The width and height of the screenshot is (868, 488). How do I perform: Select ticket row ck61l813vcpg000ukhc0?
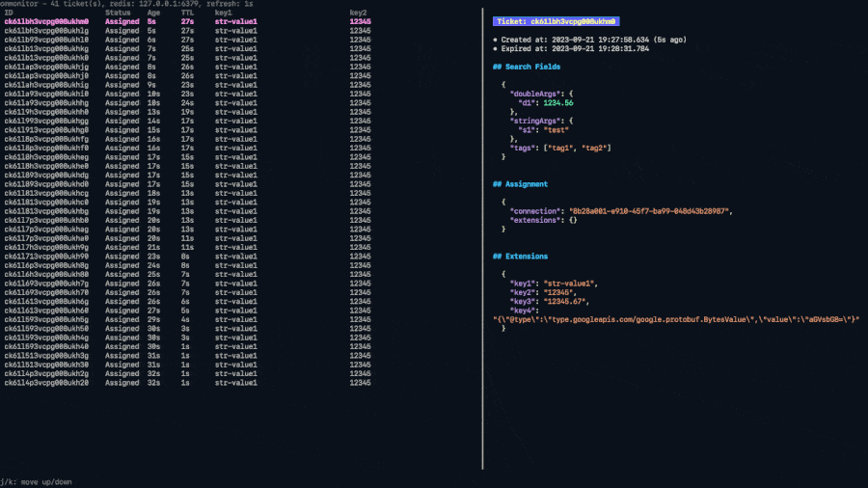tap(188, 203)
